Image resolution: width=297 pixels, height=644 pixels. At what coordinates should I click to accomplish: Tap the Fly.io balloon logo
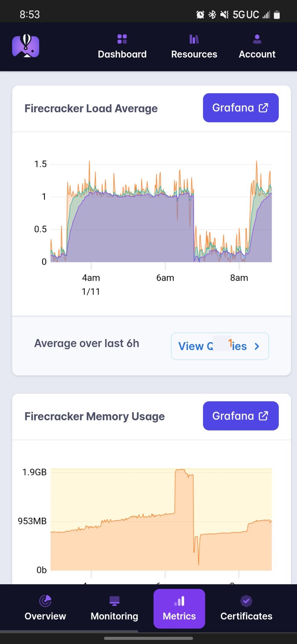pos(26,46)
